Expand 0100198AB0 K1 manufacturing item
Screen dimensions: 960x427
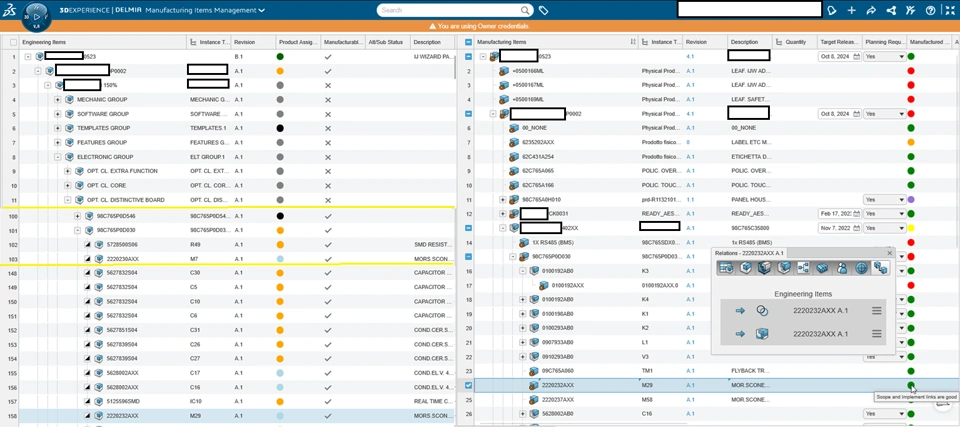522,314
